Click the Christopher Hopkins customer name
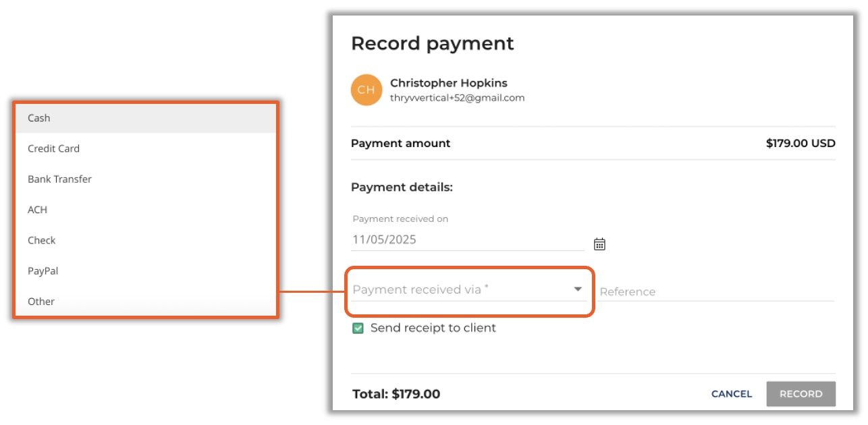This screenshot has width=868, height=425. coord(448,83)
